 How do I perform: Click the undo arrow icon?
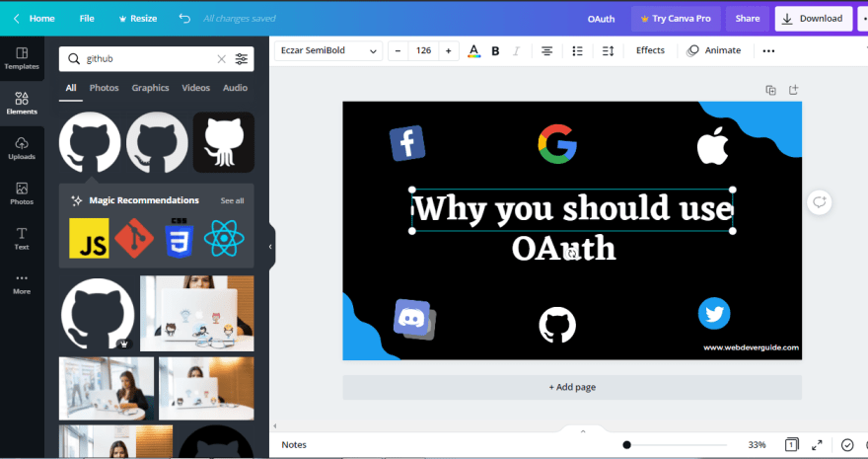(184, 19)
